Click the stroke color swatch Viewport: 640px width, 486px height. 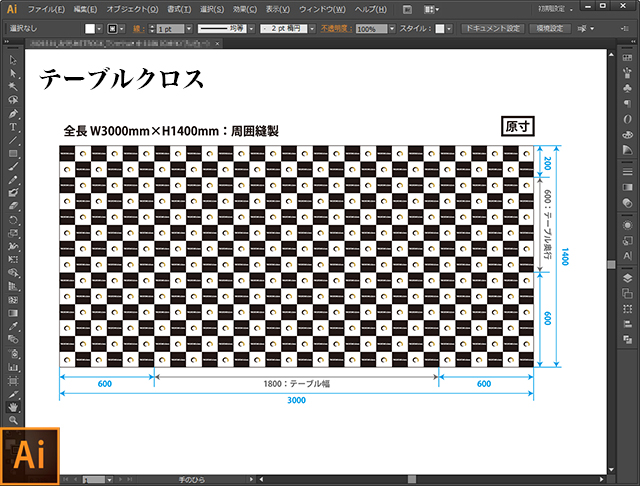(x=112, y=29)
